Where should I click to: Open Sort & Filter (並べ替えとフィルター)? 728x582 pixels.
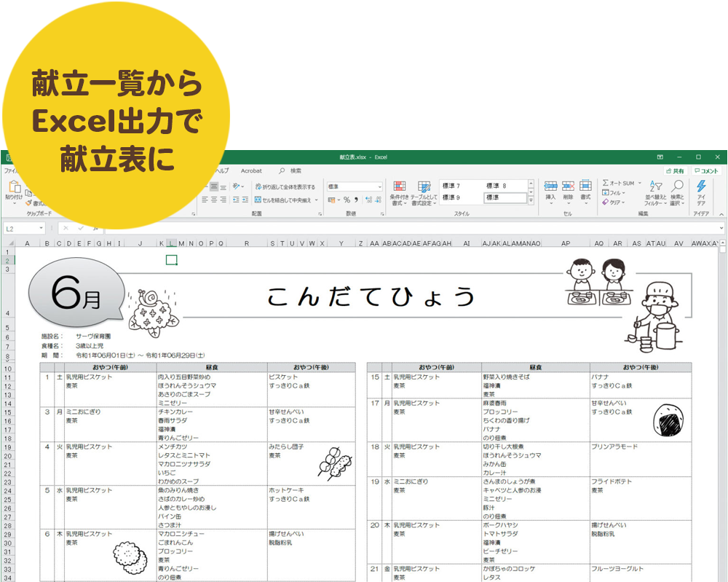click(x=657, y=187)
